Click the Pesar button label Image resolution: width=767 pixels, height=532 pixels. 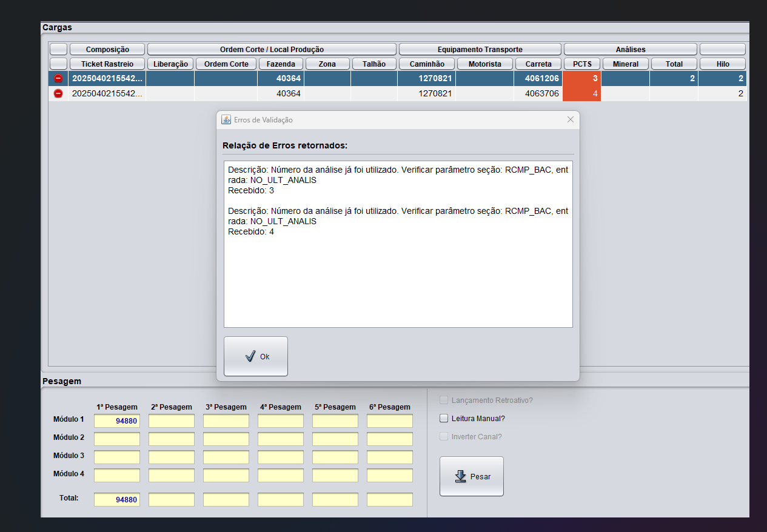[480, 476]
